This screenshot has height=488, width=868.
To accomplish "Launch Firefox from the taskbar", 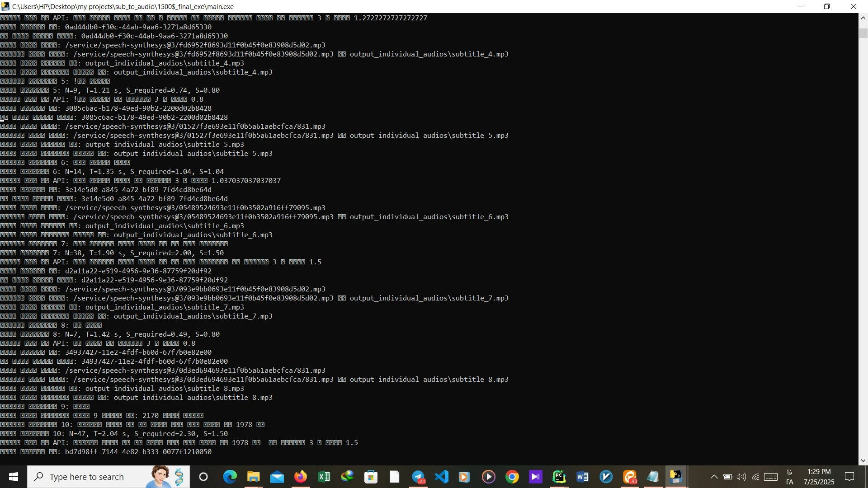I will (300, 477).
